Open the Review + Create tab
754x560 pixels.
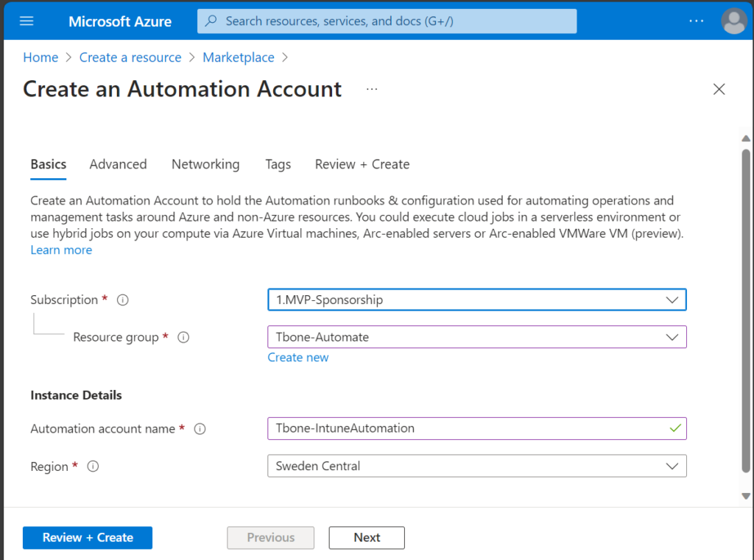tap(362, 164)
